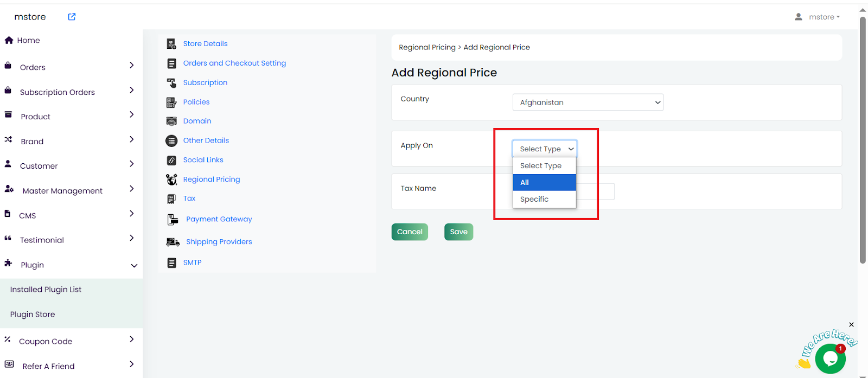868x378 pixels.
Task: Select the All option in dropdown list
Action: 544,183
